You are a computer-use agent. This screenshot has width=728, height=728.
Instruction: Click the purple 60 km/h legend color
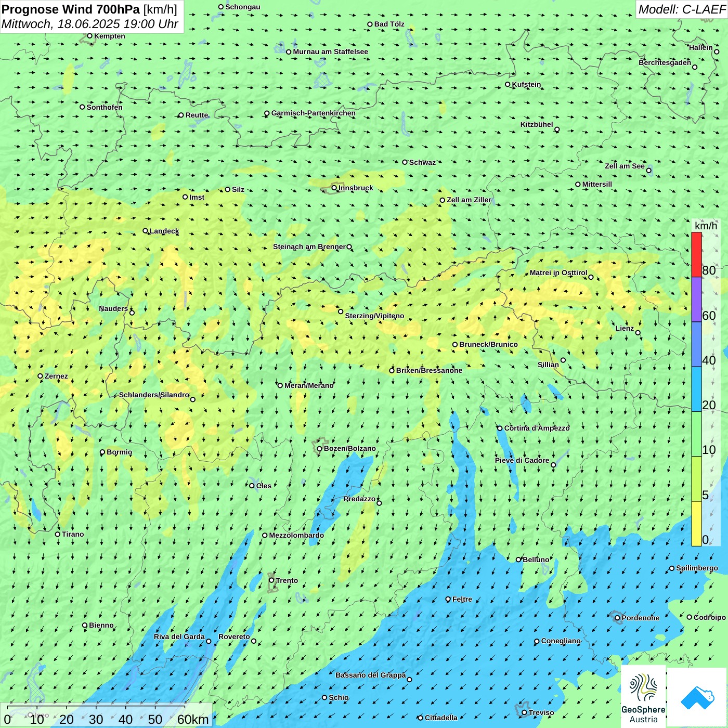coord(696,300)
